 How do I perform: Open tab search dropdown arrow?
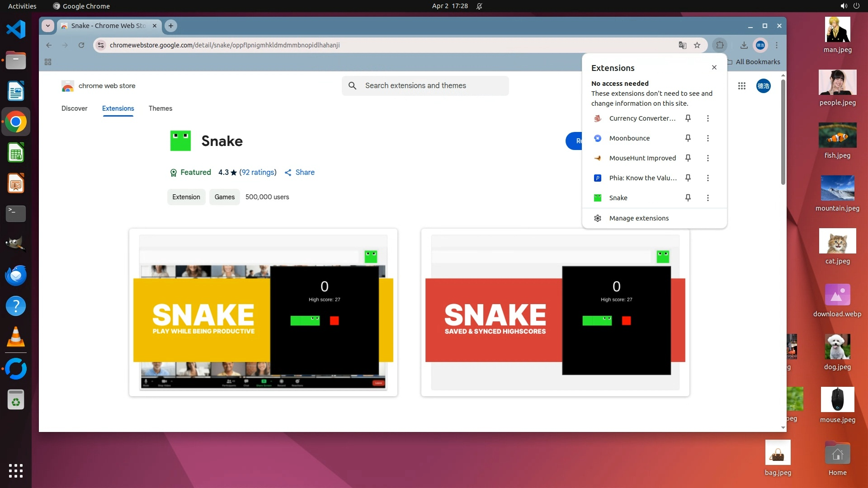point(48,26)
